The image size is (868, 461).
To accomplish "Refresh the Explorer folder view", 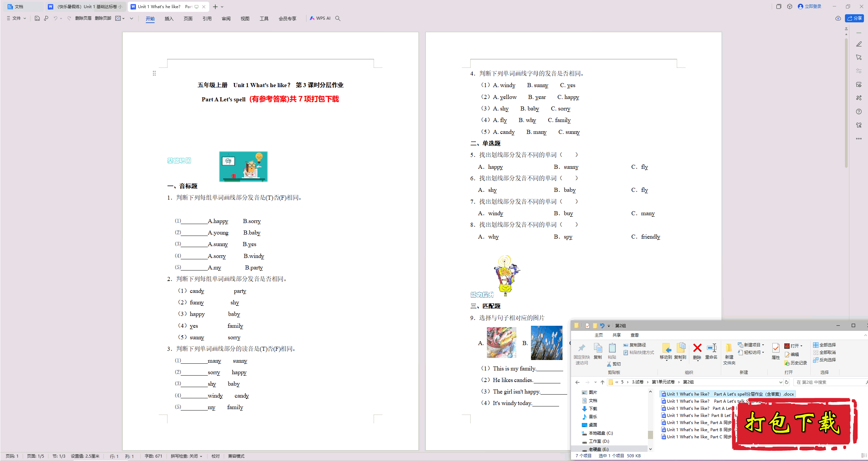I will pyautogui.click(x=787, y=382).
